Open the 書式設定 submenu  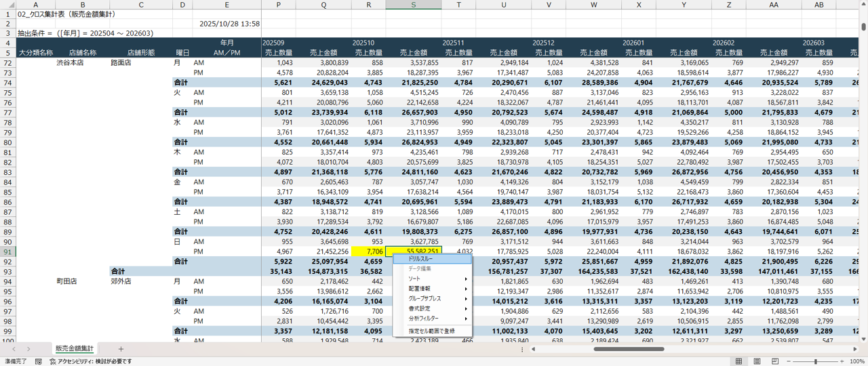tap(419, 308)
